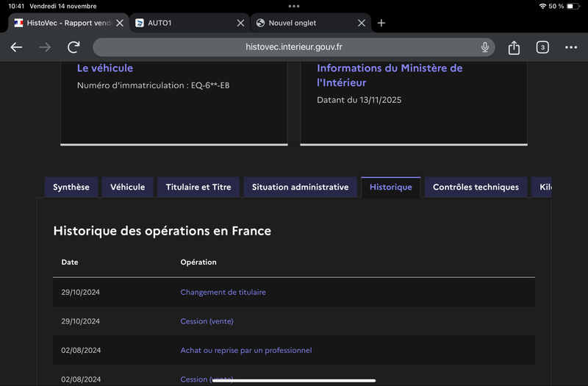Screen dimensions: 588x386
Task: Open the Contrôles techniques tab
Action: 476,187
